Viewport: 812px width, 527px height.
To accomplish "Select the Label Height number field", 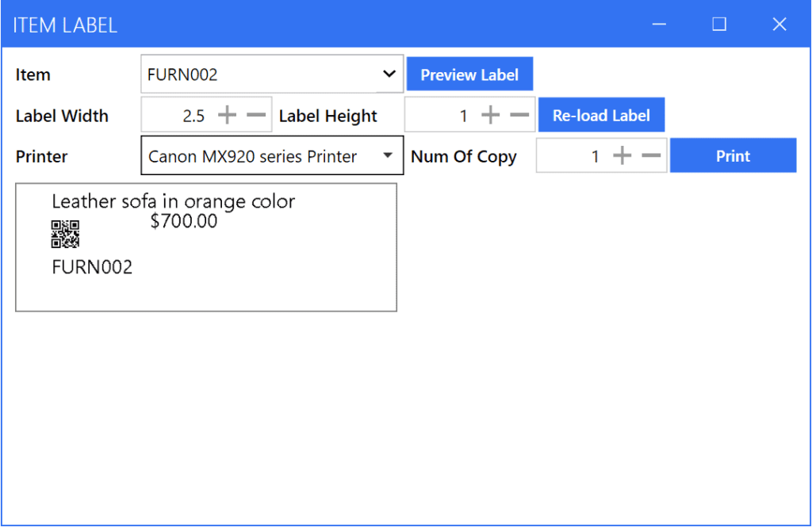I will [439, 116].
